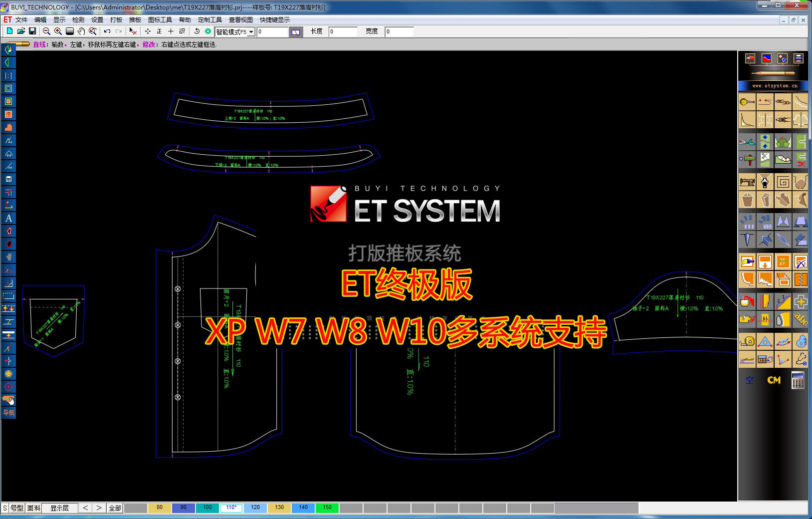Open the 显示 menu
The image size is (812, 519).
59,20
